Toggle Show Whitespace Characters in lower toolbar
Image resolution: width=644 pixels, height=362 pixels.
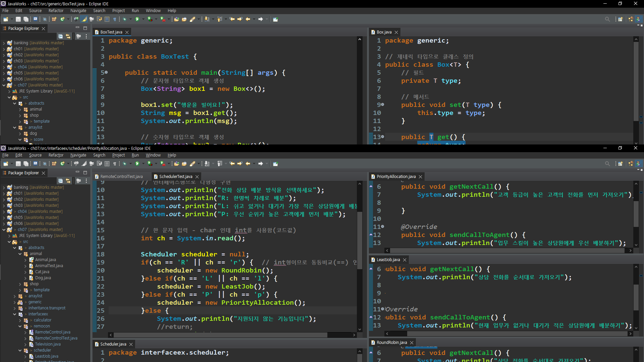point(115,164)
